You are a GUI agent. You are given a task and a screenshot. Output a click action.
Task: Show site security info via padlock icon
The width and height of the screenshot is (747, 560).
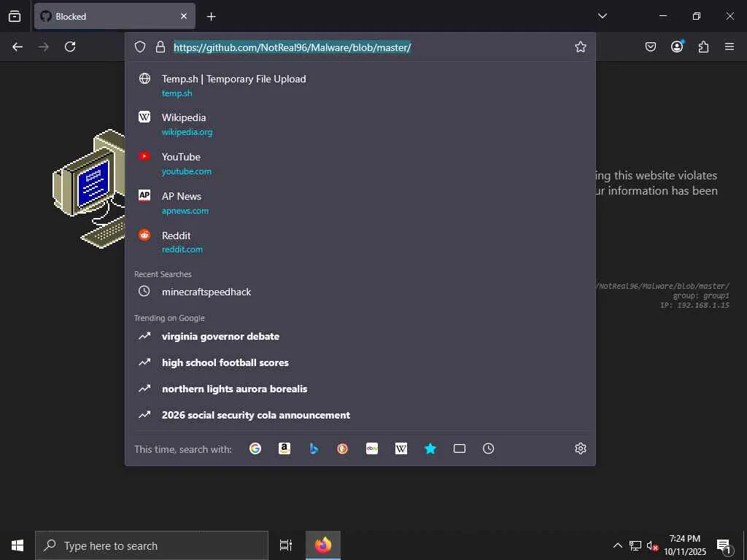160,47
